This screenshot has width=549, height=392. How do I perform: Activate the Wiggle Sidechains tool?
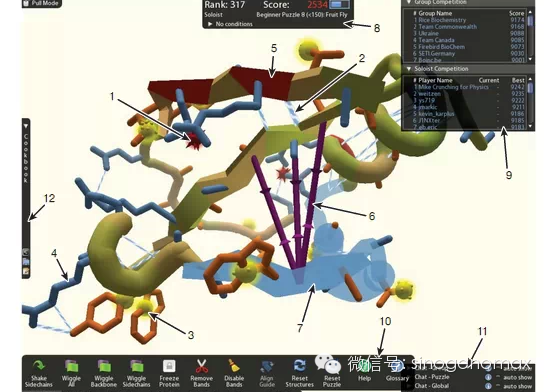[x=137, y=374]
